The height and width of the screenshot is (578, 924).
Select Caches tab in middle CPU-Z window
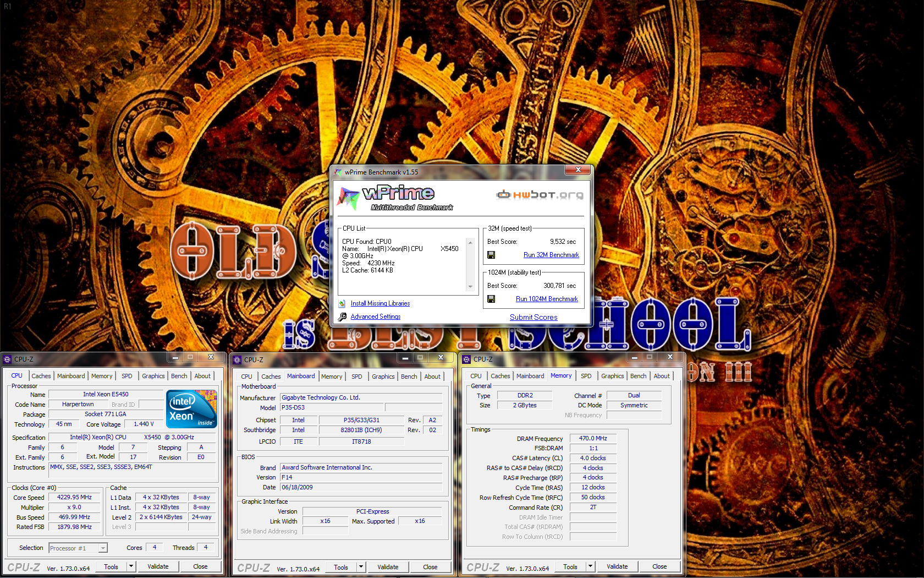[x=271, y=377]
